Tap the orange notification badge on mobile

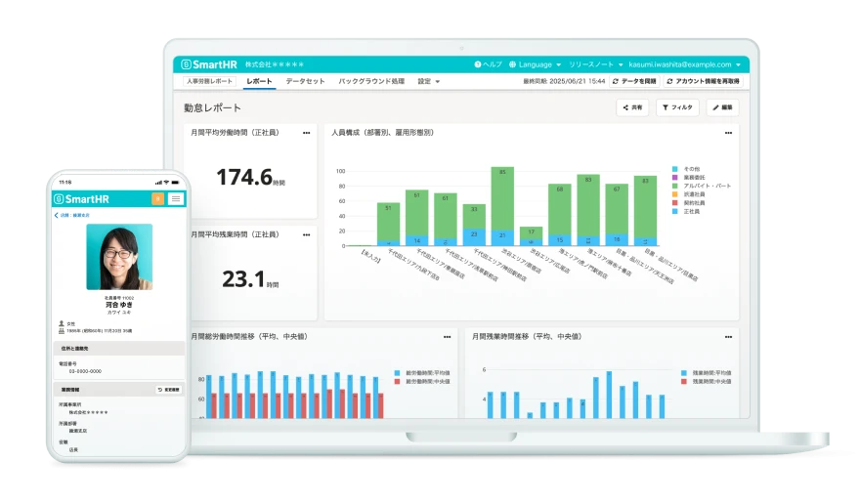coord(157,199)
